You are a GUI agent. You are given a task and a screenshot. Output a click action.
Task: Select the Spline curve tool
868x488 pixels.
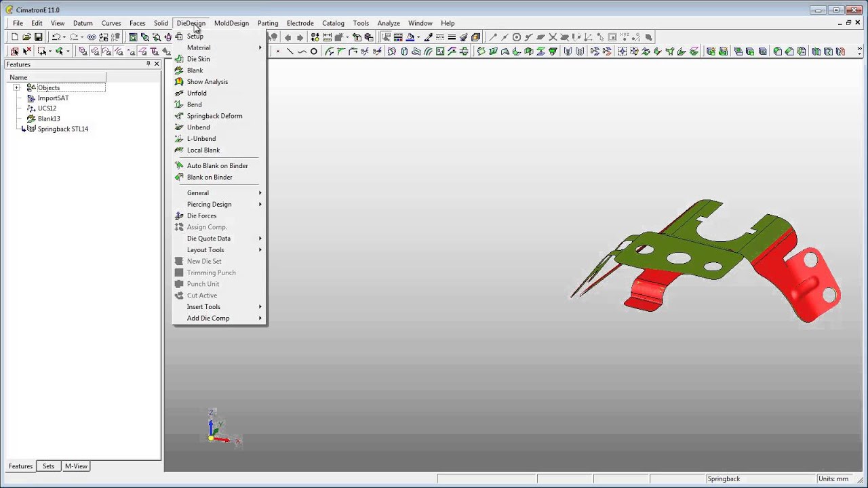point(302,51)
